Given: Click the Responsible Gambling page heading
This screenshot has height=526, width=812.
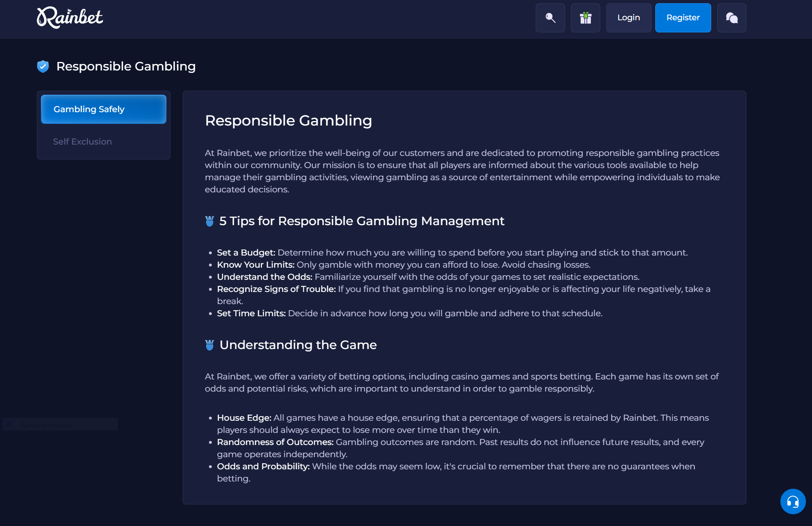Looking at the screenshot, I should (x=288, y=120).
